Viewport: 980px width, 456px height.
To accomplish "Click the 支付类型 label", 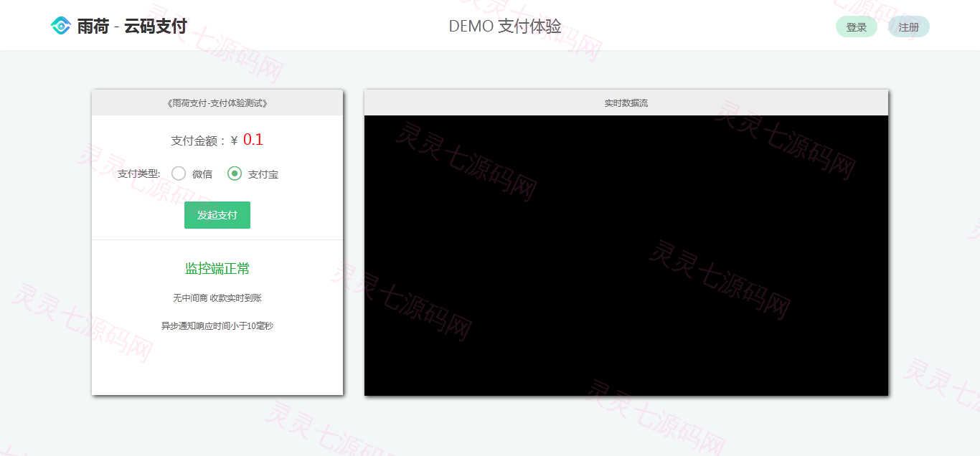I will point(139,174).
